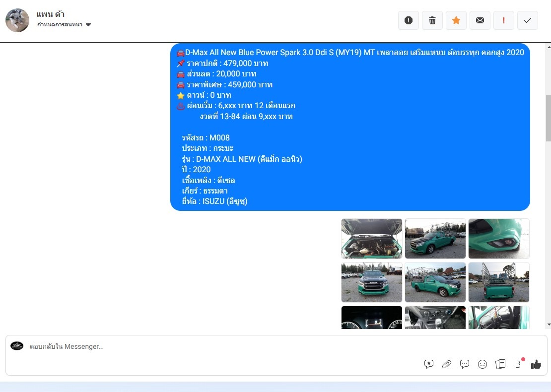Open the front-right angle truck thumbnail

[435, 282]
